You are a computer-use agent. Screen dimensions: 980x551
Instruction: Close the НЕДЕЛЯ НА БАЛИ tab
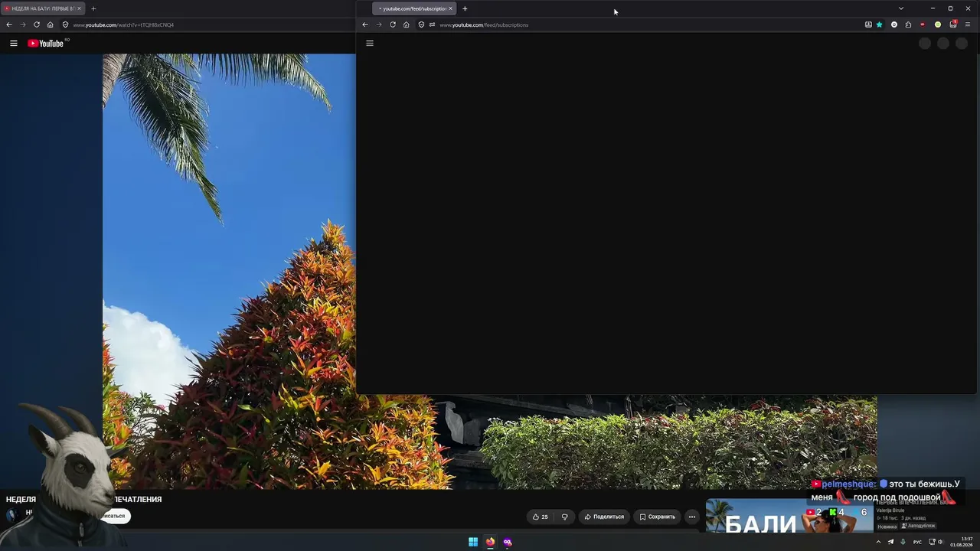pyautogui.click(x=79, y=8)
